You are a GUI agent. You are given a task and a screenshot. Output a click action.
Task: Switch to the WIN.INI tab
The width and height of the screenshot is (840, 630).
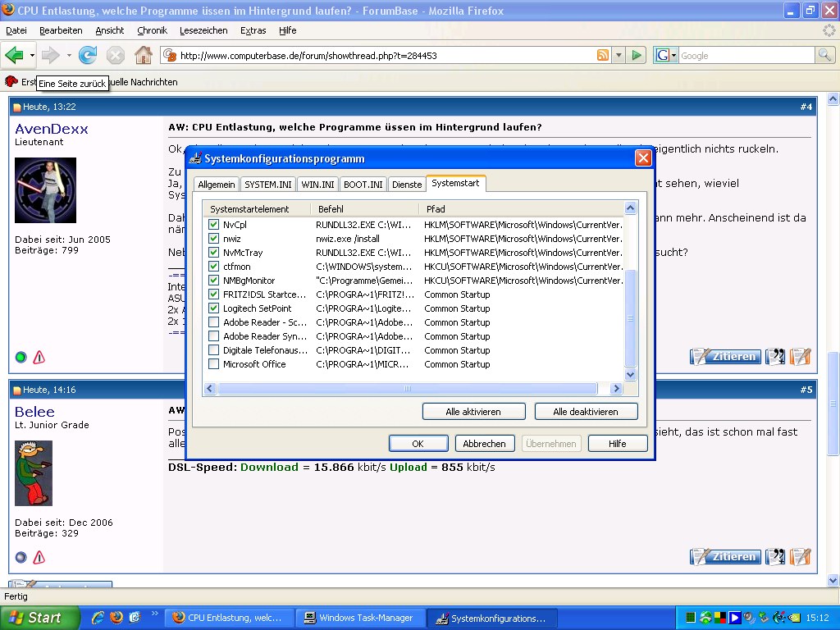(x=317, y=185)
